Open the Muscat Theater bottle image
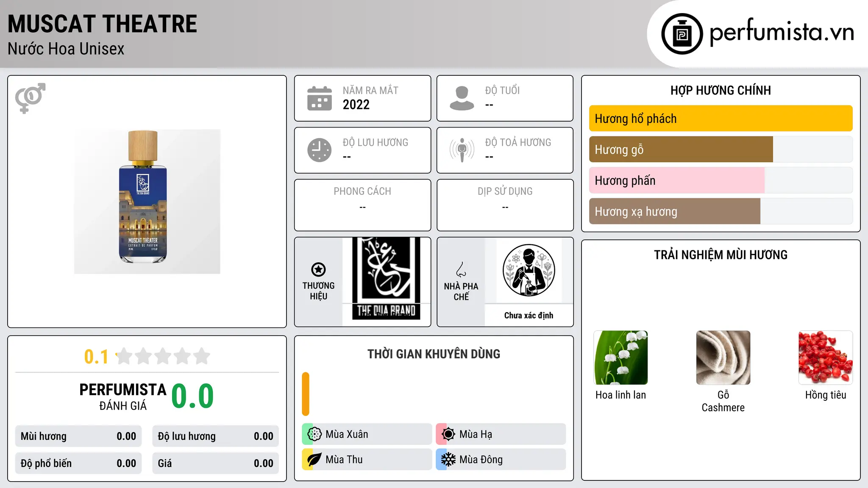 coord(147,202)
